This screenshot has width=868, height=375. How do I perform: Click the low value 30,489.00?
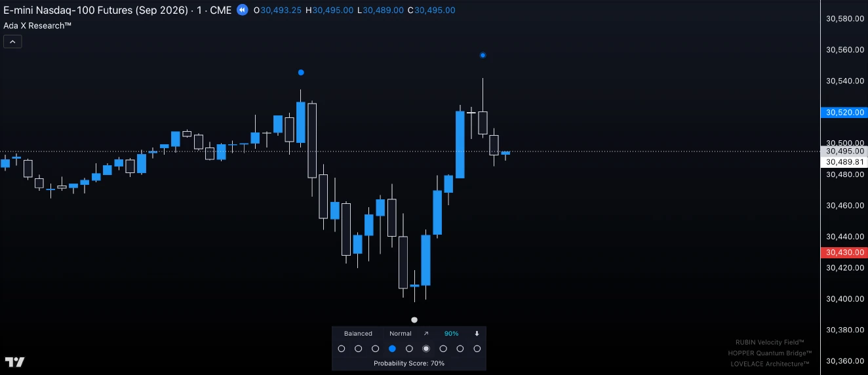(383, 10)
